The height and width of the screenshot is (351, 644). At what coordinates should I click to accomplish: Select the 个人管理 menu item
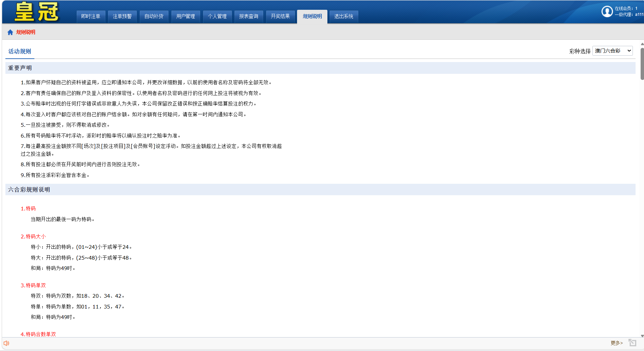217,17
